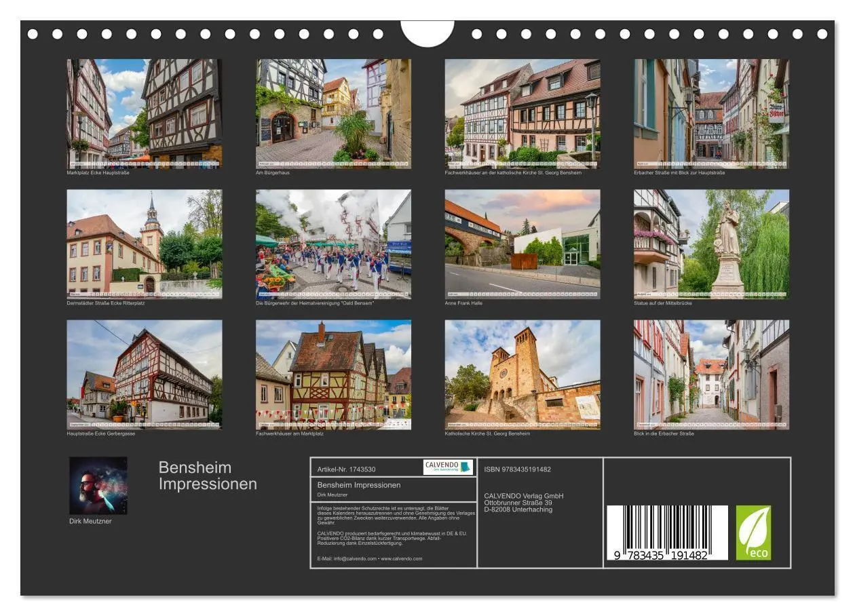855x616 pixels.
Task: Click caption 'Statue auf der Mittelbrücke'
Action: (x=663, y=303)
